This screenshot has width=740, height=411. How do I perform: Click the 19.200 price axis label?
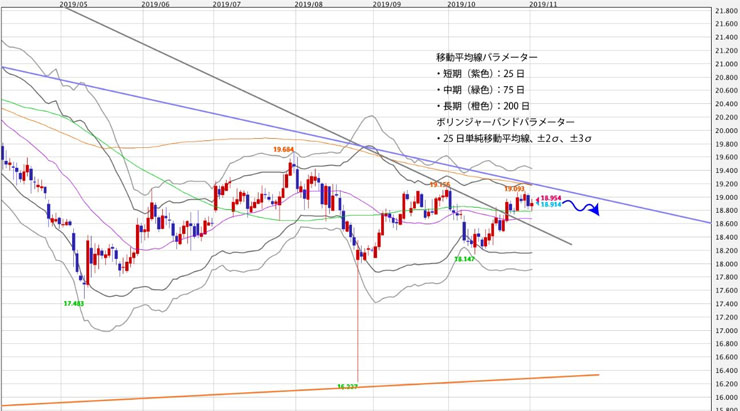click(726, 184)
